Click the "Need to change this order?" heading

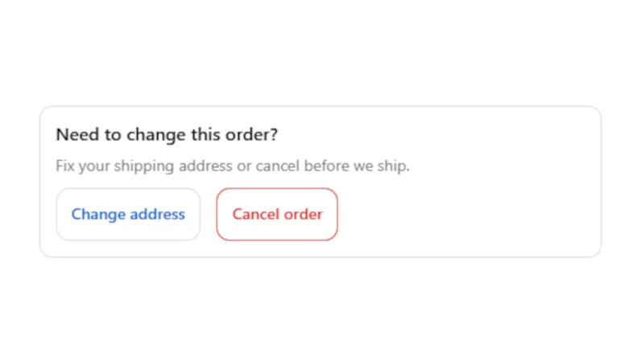tap(167, 134)
